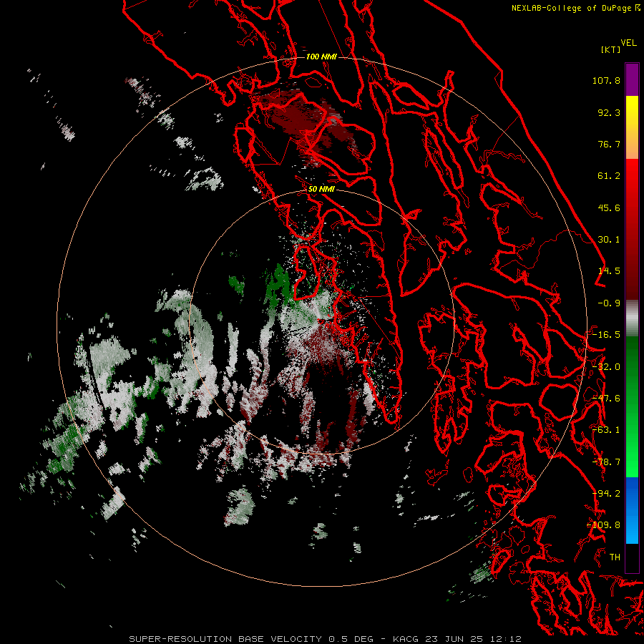Click the -0.9 velocity scale value
The image size is (644, 644).
(x=609, y=303)
